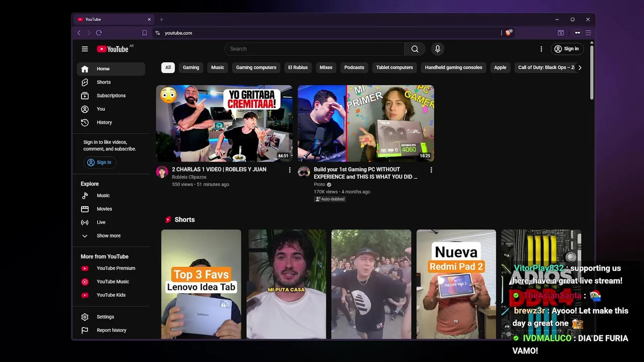Select the All filter chip

pyautogui.click(x=168, y=67)
